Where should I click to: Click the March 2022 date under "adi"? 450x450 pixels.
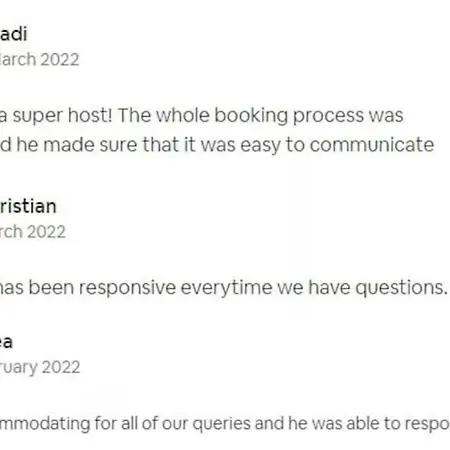click(39, 60)
